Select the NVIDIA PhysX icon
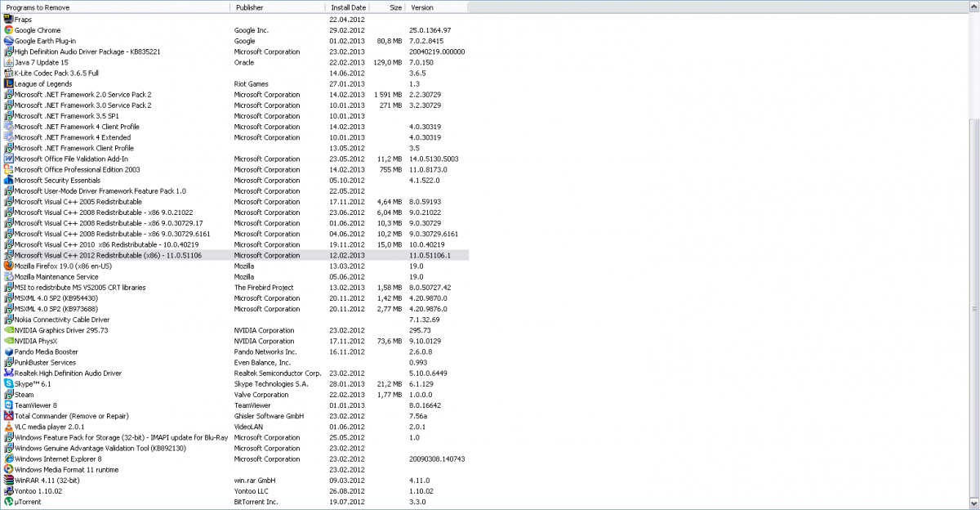Screen dimensions: 980x510 pos(8,341)
